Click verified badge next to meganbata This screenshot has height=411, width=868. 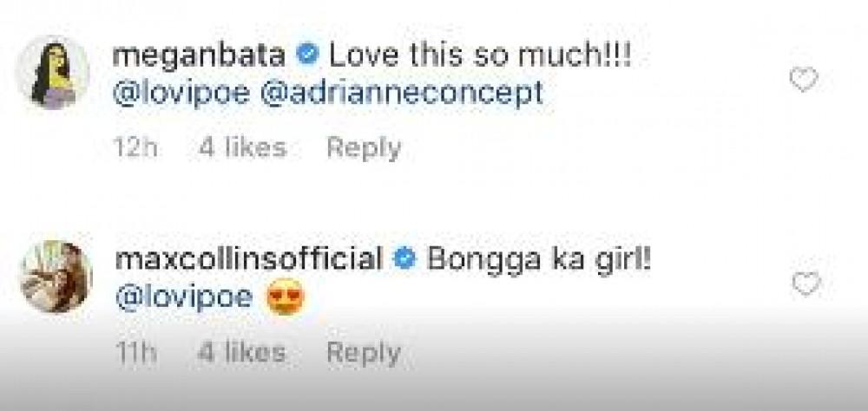click(306, 55)
